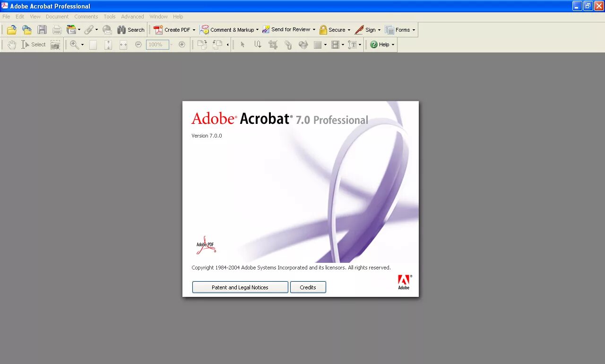Image resolution: width=605 pixels, height=364 pixels.
Task: Expand the paperclip attachment dropdown arrow
Action: pyautogui.click(x=96, y=30)
